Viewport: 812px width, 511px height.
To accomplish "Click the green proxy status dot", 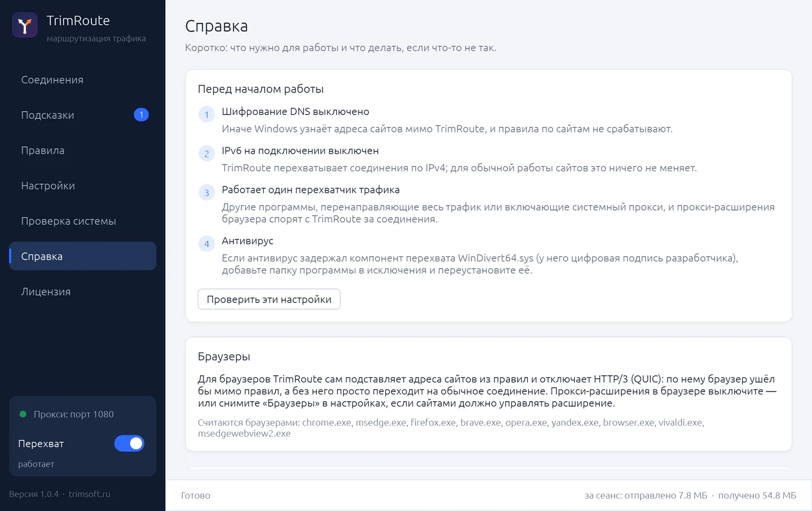I will click(23, 414).
